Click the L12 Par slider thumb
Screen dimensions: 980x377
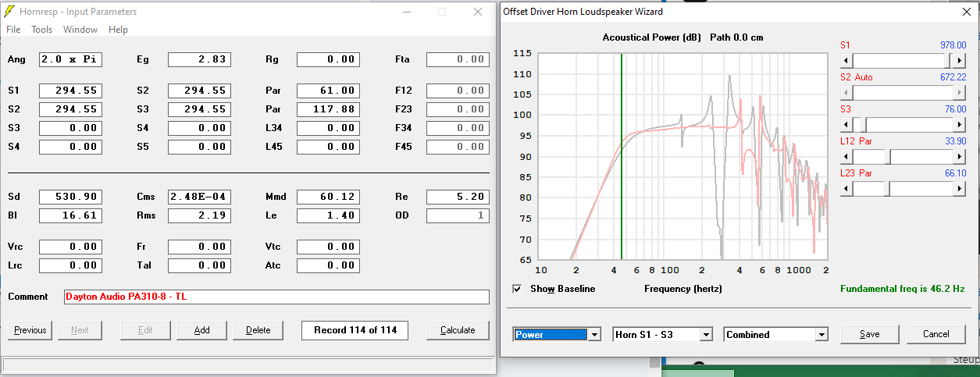click(889, 156)
